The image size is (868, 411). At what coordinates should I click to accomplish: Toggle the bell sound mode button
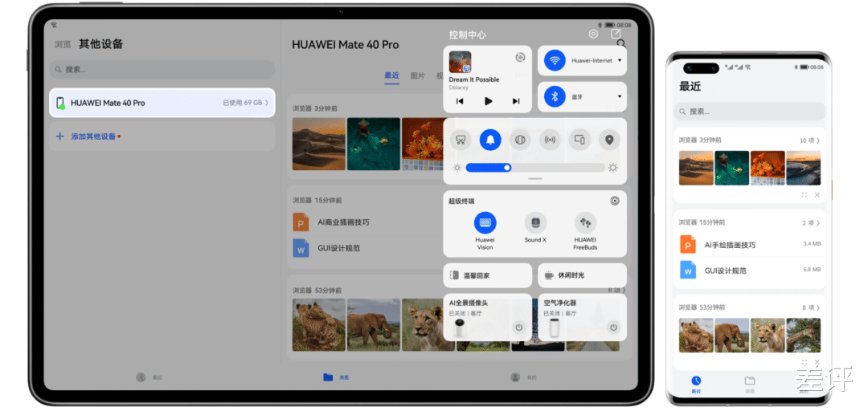(x=490, y=140)
